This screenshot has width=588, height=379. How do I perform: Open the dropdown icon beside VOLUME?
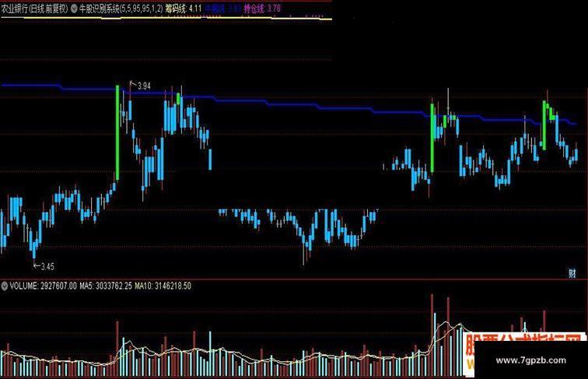tap(4, 286)
